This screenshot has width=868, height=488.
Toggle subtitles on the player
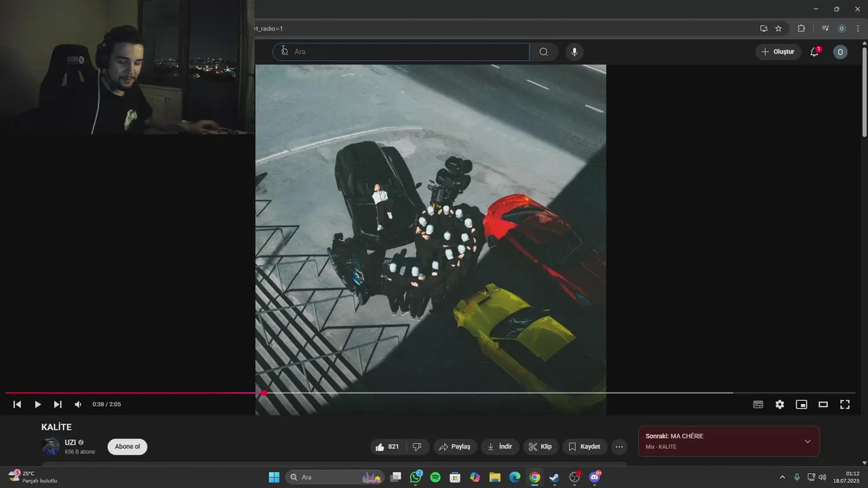(758, 405)
